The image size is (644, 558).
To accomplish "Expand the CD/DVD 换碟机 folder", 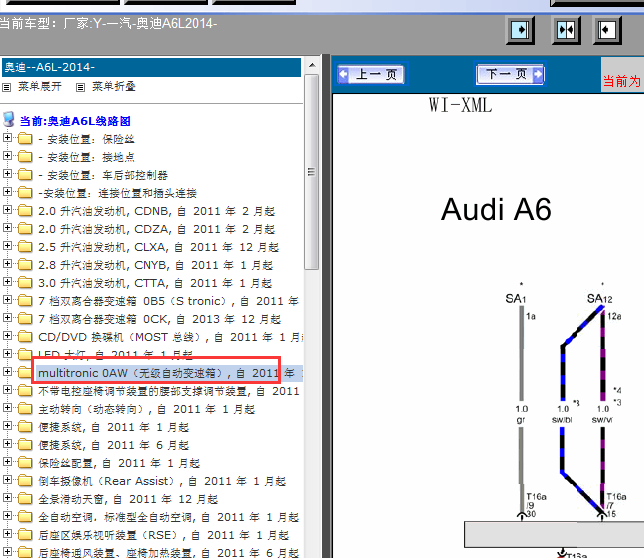I will (7, 336).
